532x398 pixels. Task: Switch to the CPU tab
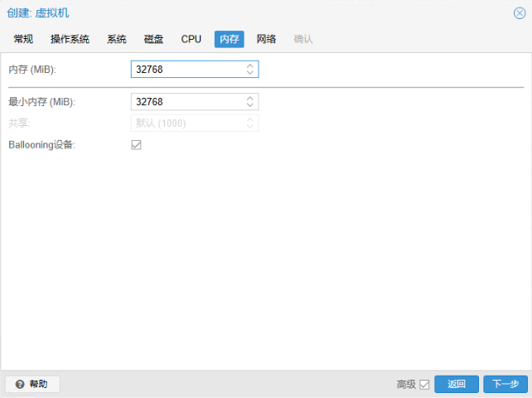191,39
